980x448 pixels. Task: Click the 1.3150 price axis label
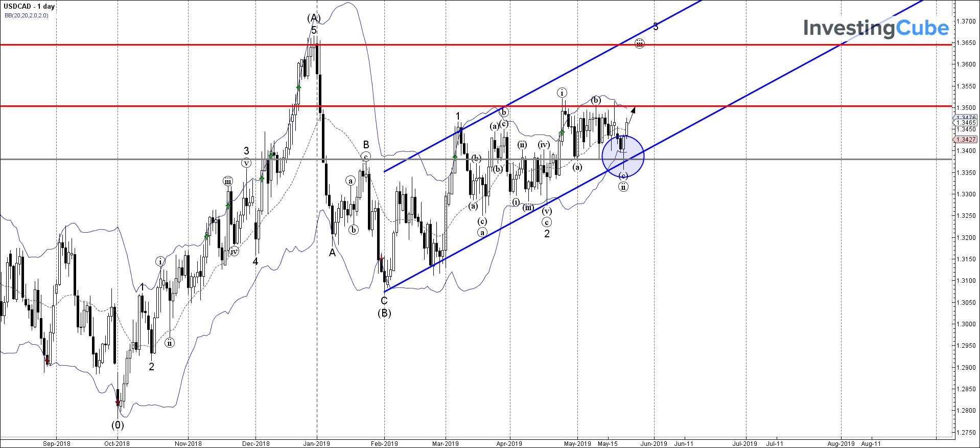point(966,259)
